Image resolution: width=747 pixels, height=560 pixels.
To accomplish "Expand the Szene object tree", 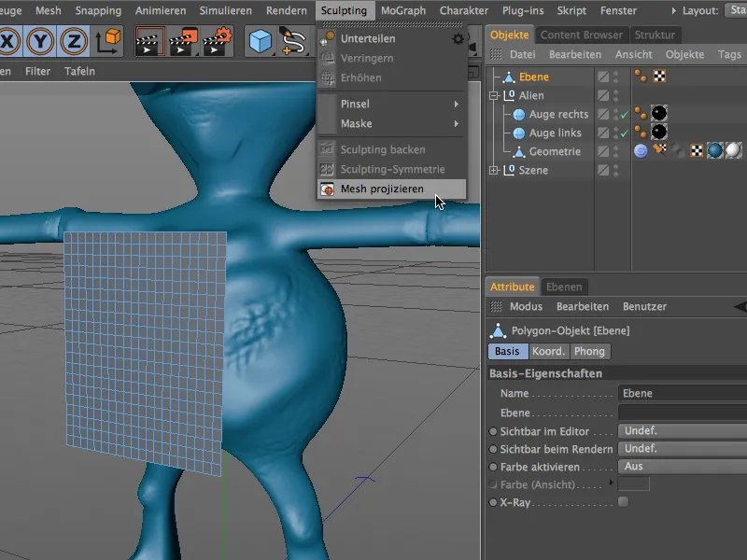I will pos(494,170).
